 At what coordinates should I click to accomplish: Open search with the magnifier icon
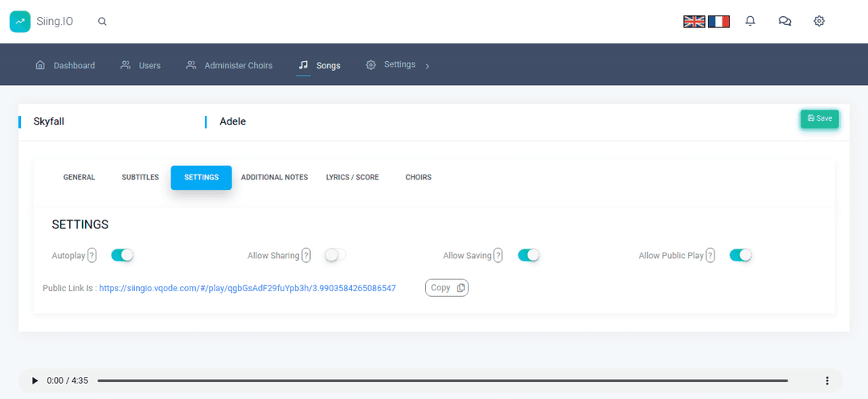pyautogui.click(x=102, y=22)
